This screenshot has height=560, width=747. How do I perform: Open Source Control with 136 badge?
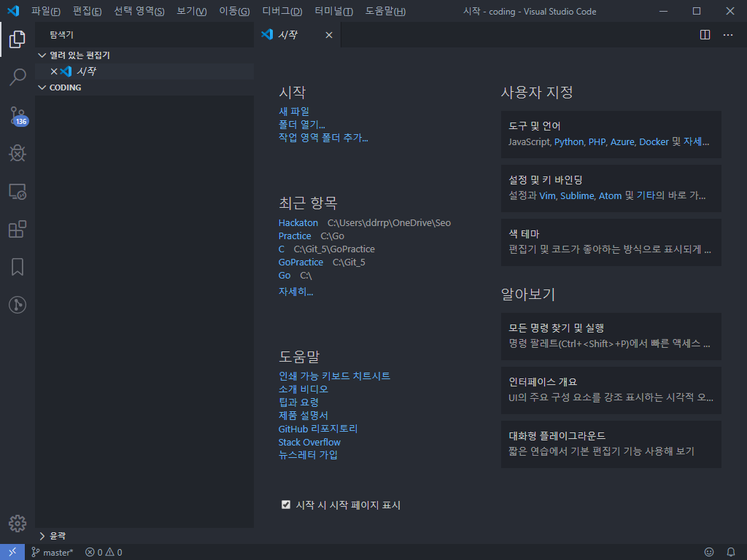[x=18, y=116]
